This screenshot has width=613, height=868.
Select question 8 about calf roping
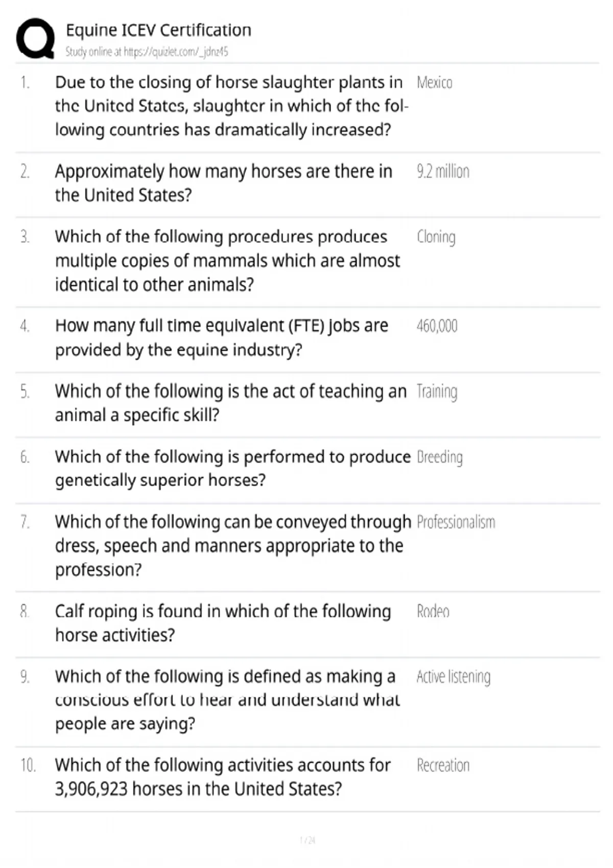(x=223, y=623)
